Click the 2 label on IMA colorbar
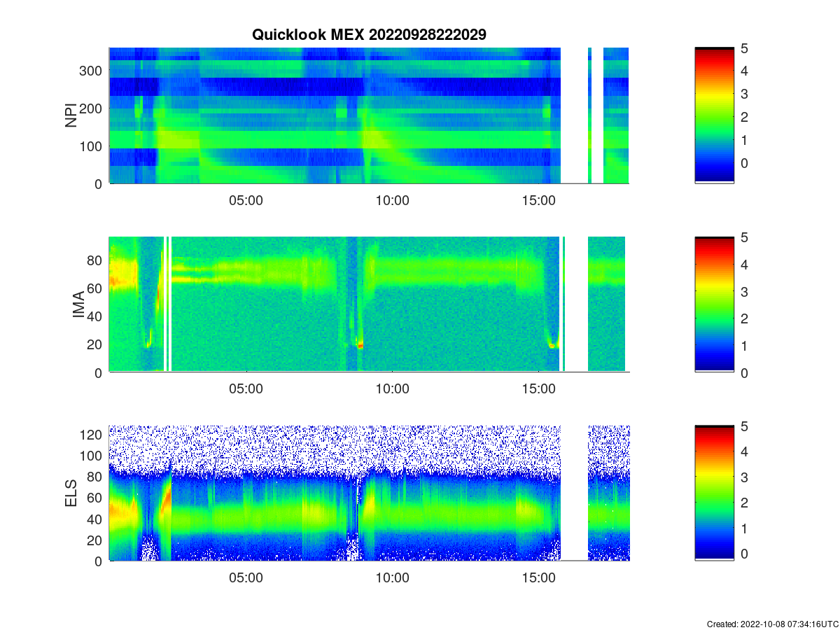Image resolution: width=840 pixels, height=630 pixels. point(745,318)
